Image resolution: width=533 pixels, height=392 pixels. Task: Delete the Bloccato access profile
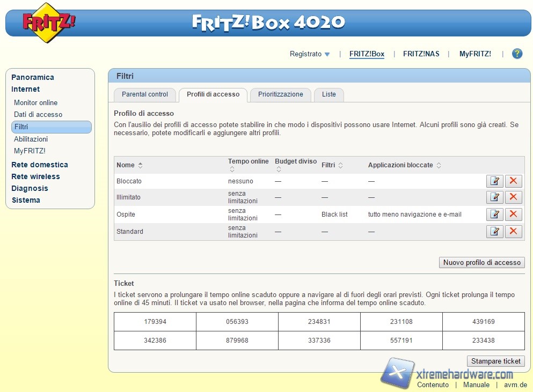pyautogui.click(x=513, y=181)
